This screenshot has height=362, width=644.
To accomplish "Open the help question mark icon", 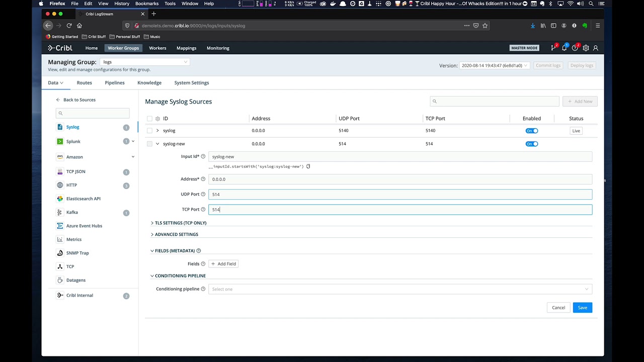I will coord(575,48).
